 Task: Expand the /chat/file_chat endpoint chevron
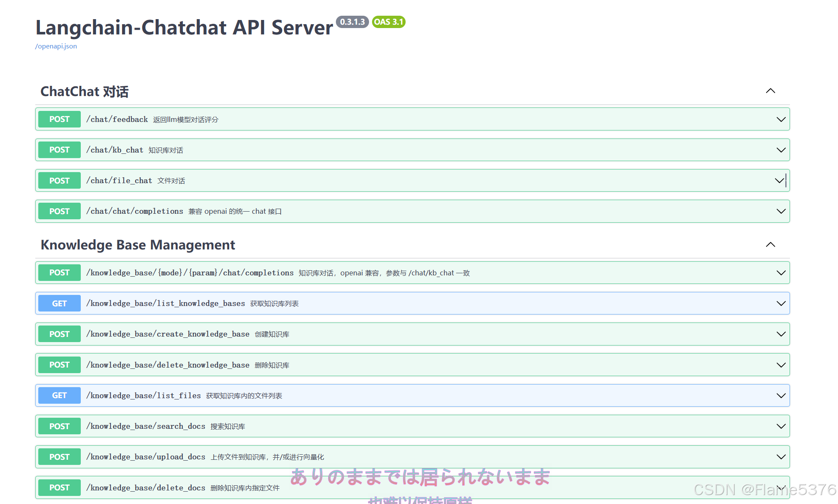pyautogui.click(x=779, y=181)
